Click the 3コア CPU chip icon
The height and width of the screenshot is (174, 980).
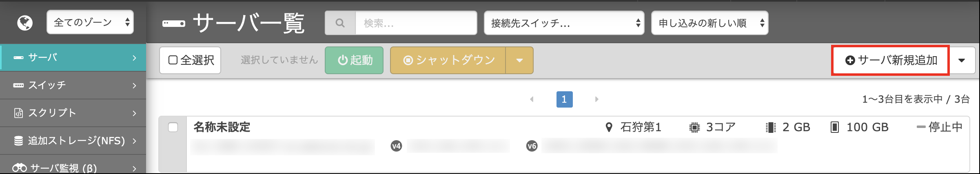tap(694, 128)
